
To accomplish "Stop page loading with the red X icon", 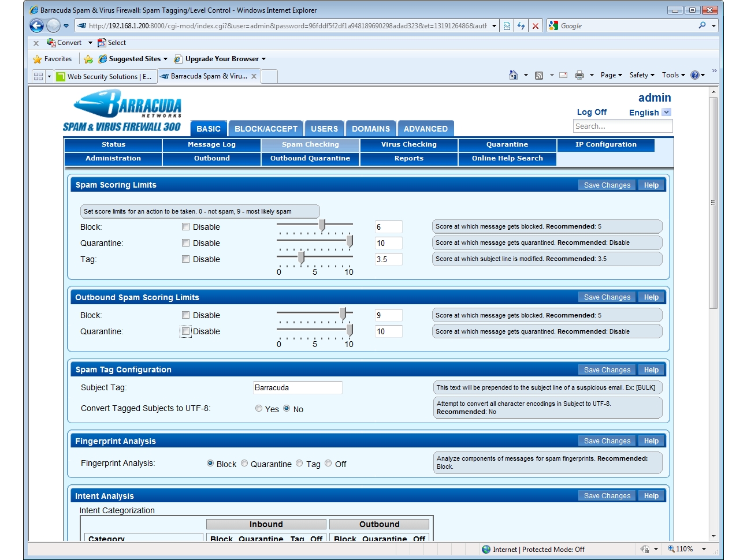I will [x=536, y=26].
